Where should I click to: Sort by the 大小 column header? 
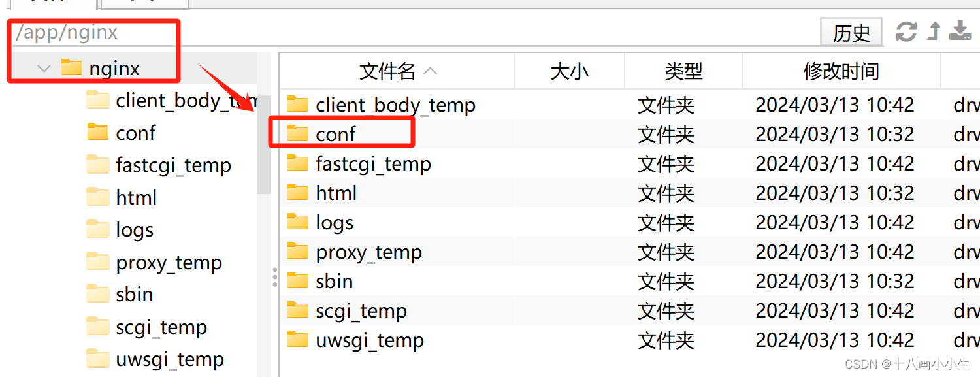(570, 71)
